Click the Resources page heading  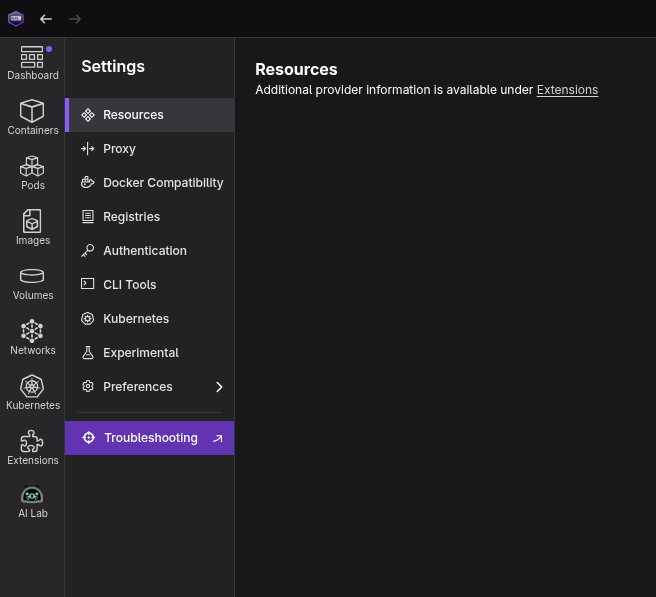point(296,69)
